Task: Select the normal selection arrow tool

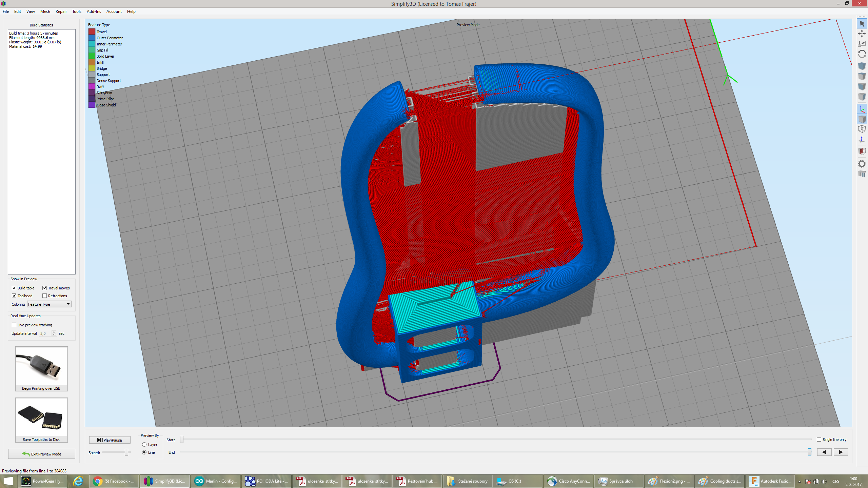Action: [862, 24]
